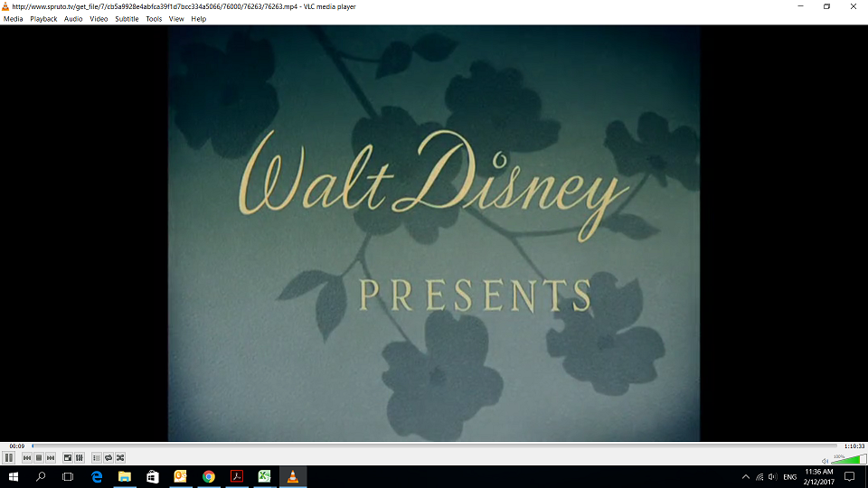Minimize the VLC window
This screenshot has height=488, width=868.
[x=800, y=6]
